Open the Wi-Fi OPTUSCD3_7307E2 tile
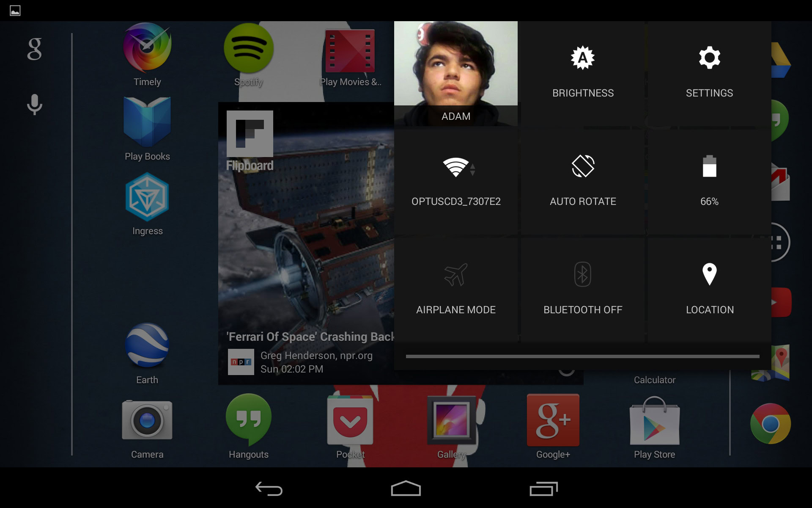Viewport: 812px width, 508px height. coord(456,180)
